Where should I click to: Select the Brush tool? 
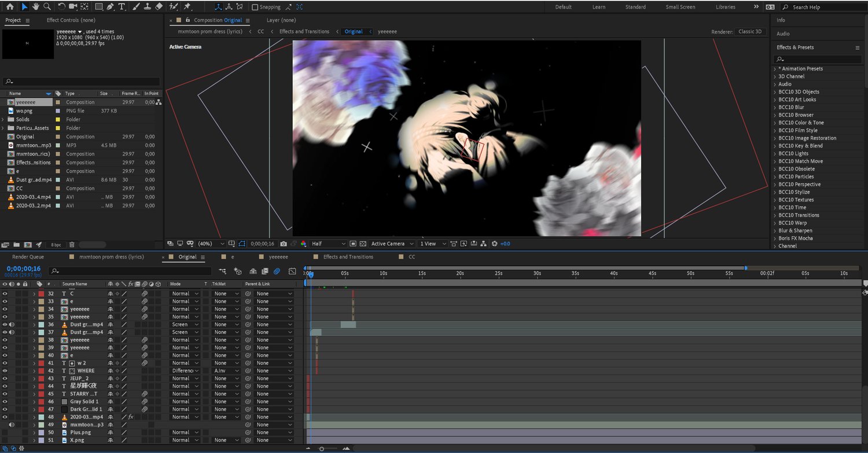tap(135, 7)
